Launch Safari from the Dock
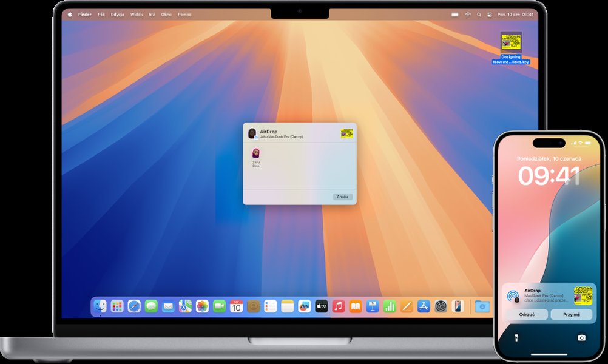Image resolution: width=608 pixels, height=364 pixels. tap(134, 306)
